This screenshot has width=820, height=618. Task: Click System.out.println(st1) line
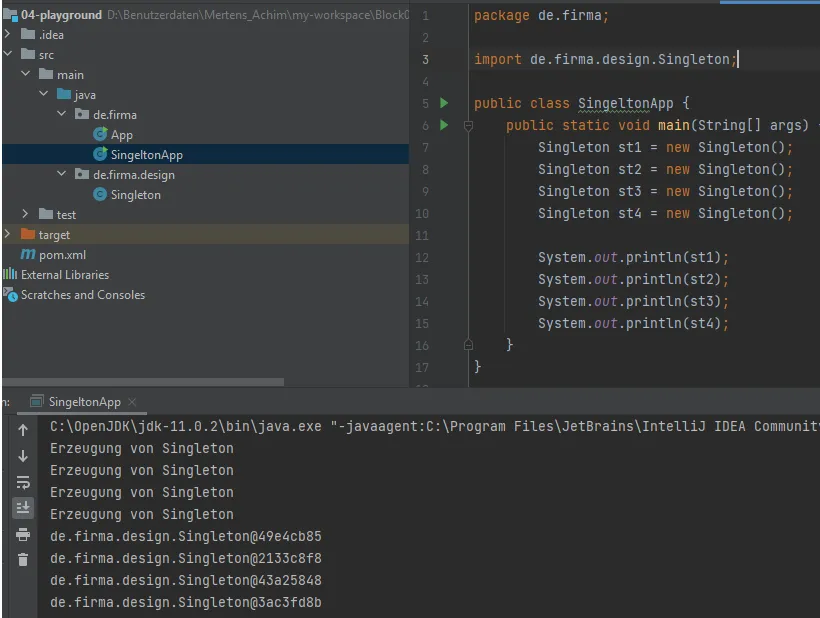tap(633, 257)
